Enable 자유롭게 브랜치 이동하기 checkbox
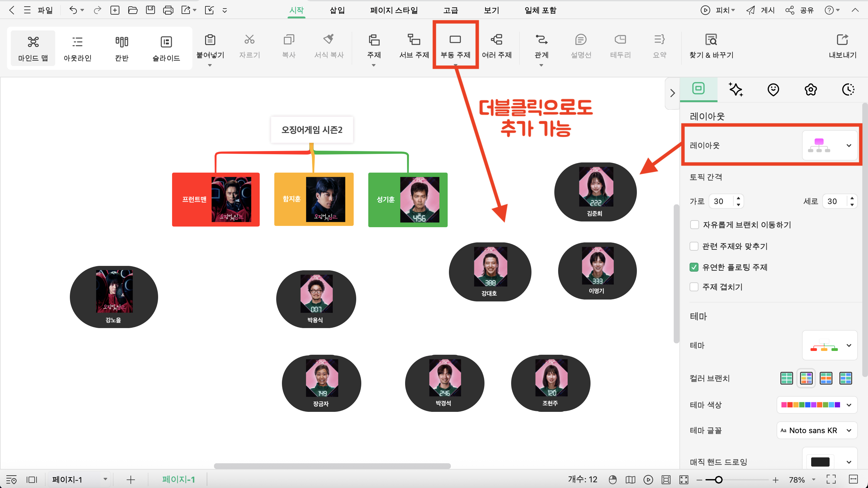The height and width of the screenshot is (488, 868). 694,225
